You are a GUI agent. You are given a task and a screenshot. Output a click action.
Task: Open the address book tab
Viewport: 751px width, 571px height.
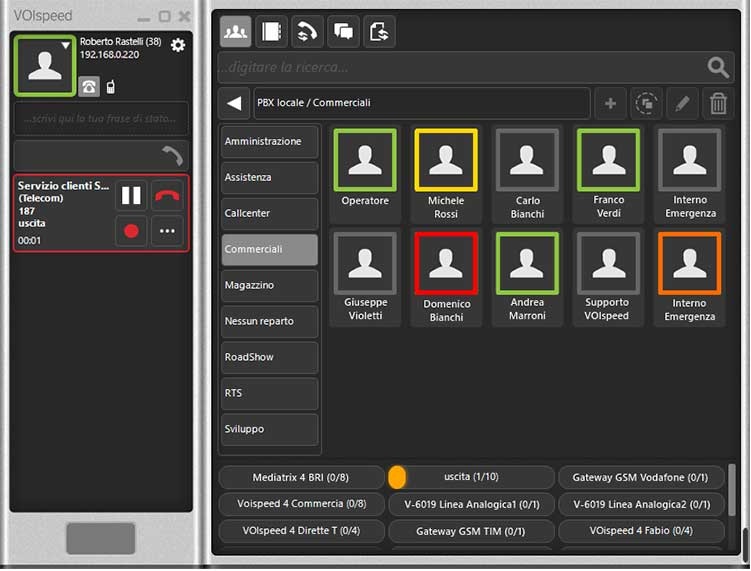click(x=271, y=31)
